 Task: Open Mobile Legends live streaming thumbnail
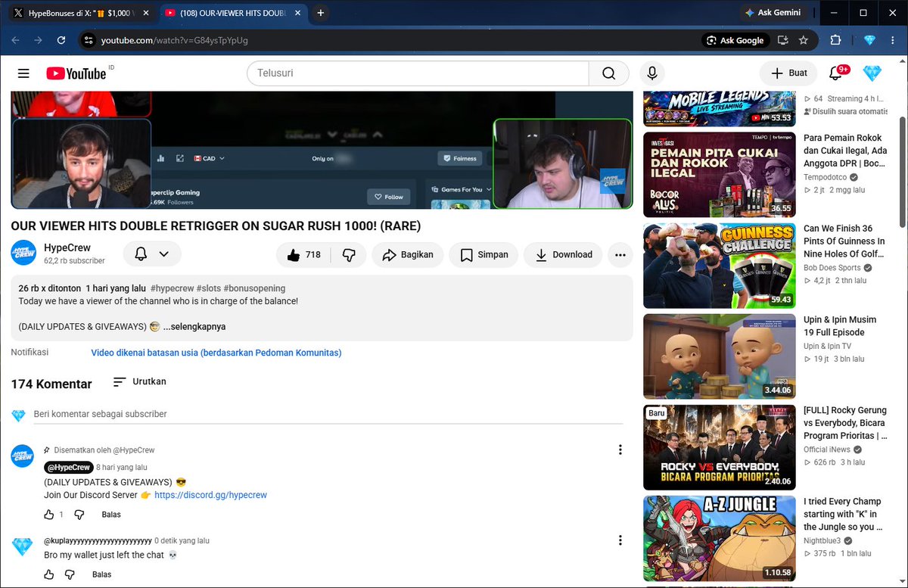pos(718,108)
